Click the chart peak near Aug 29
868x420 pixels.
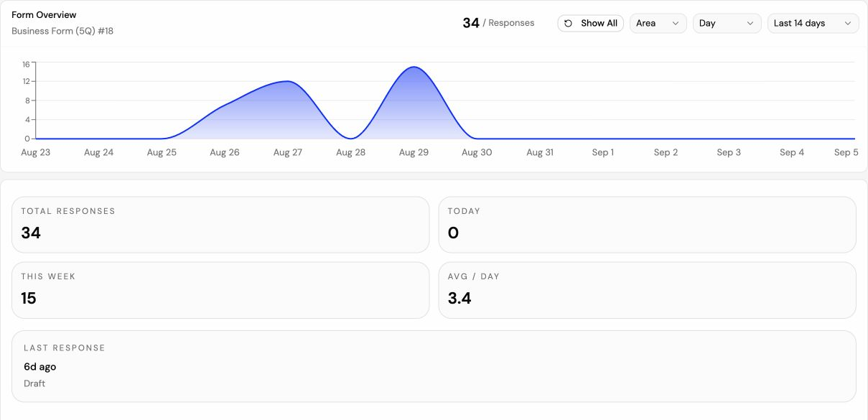pos(414,67)
